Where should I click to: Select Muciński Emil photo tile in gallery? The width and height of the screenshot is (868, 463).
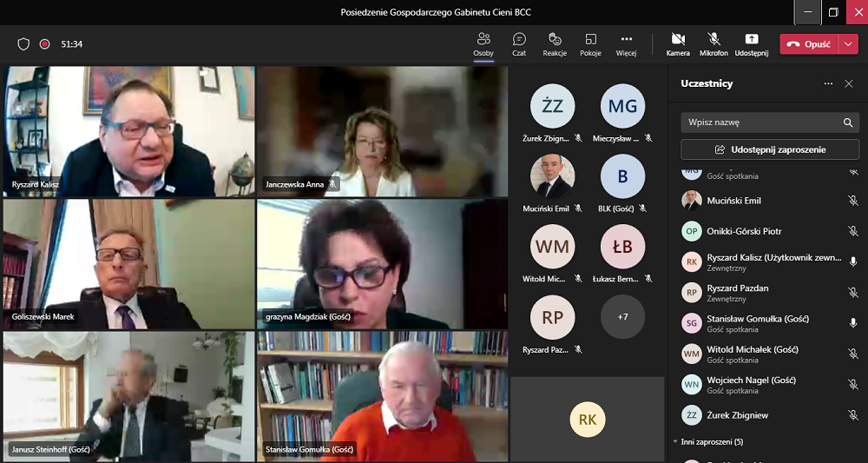pos(552,176)
